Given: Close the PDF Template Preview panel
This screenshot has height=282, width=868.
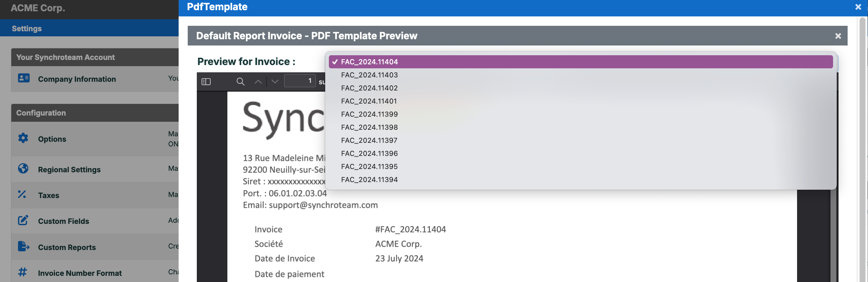Looking at the screenshot, I should coord(838,36).
